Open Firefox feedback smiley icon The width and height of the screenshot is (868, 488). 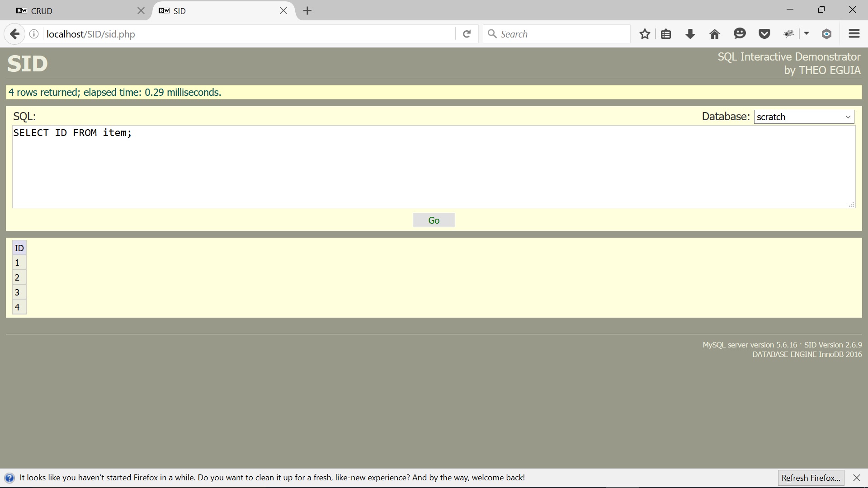740,34
